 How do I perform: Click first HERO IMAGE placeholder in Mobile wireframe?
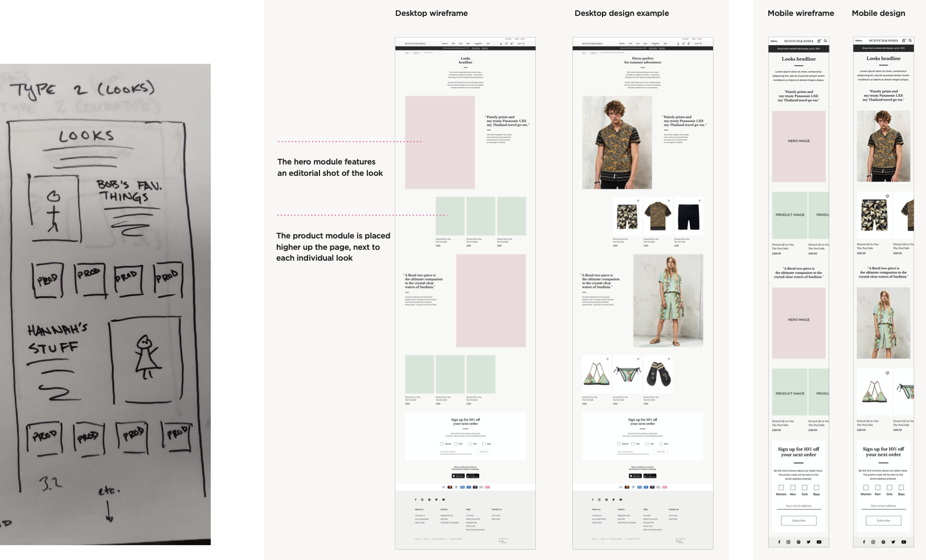799,146
